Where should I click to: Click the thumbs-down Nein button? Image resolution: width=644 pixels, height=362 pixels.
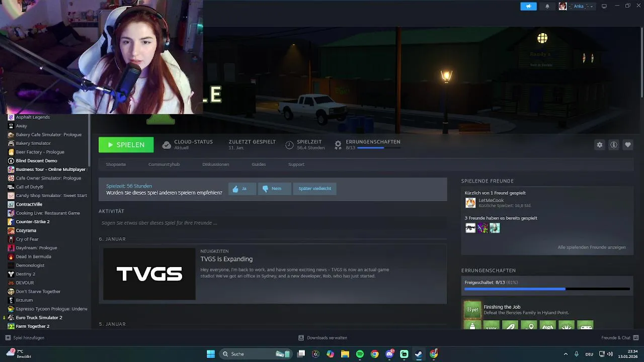pos(274,189)
